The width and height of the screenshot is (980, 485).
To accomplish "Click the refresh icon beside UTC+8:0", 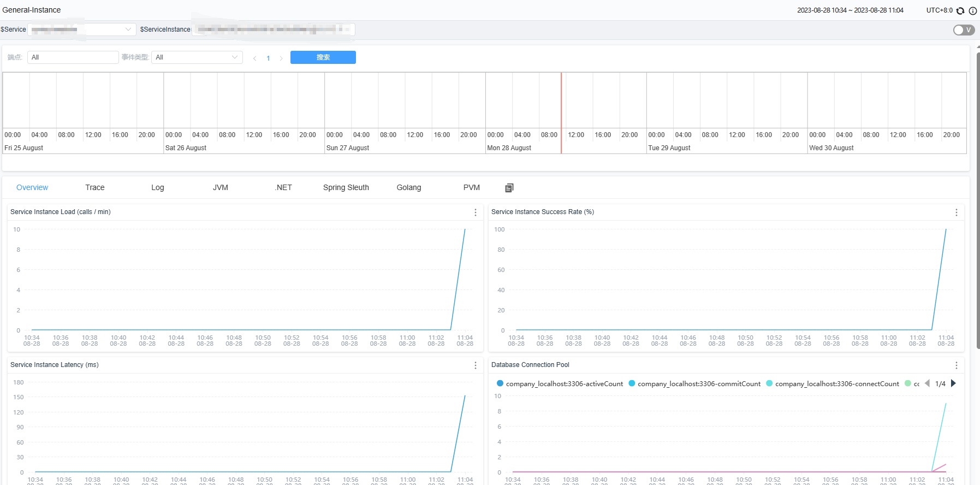I will click(960, 10).
